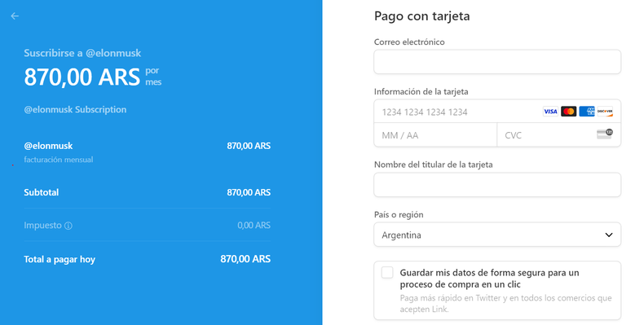The image size is (644, 325).
Task: Open the País o región dropdown
Action: [x=497, y=235]
